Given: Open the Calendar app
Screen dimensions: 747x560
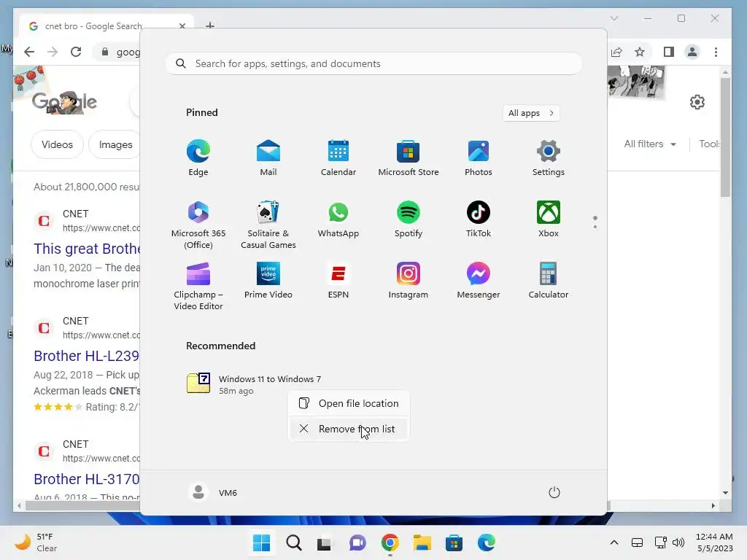Looking at the screenshot, I should 338,158.
